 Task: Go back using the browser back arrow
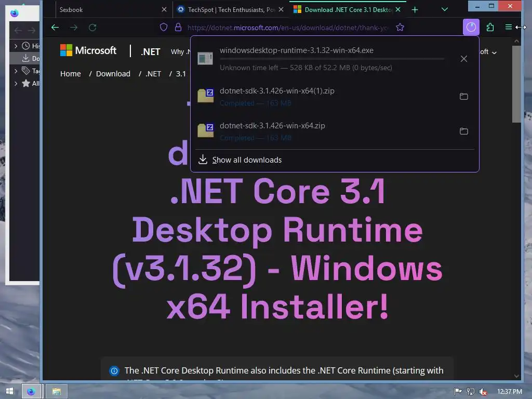click(x=55, y=28)
